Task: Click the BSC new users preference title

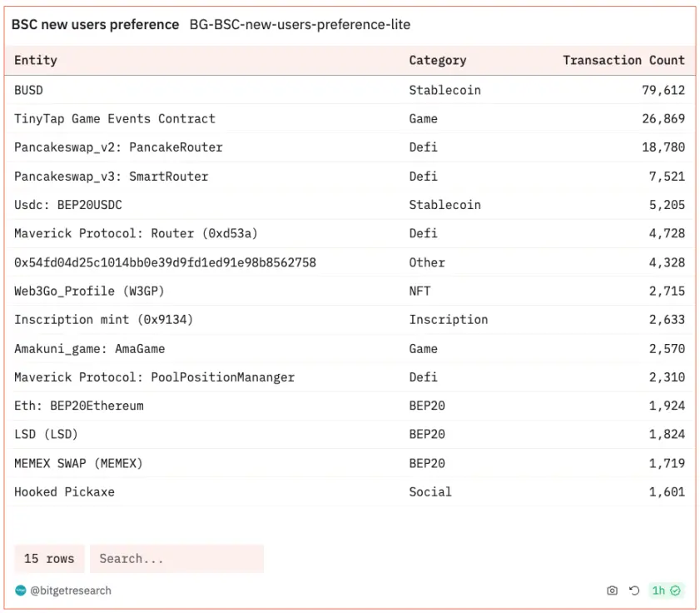Action: coord(95,25)
